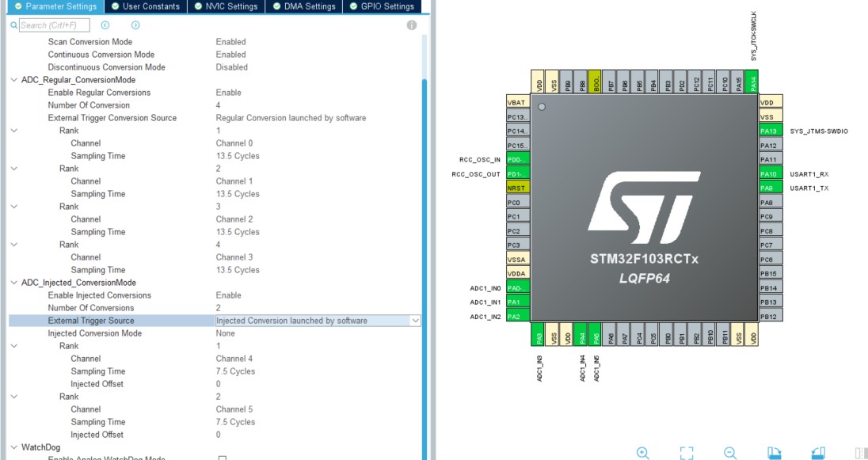The height and width of the screenshot is (460, 868).
Task: Click the Discontinuous Conversion Mode Disabled value
Action: [x=231, y=67]
